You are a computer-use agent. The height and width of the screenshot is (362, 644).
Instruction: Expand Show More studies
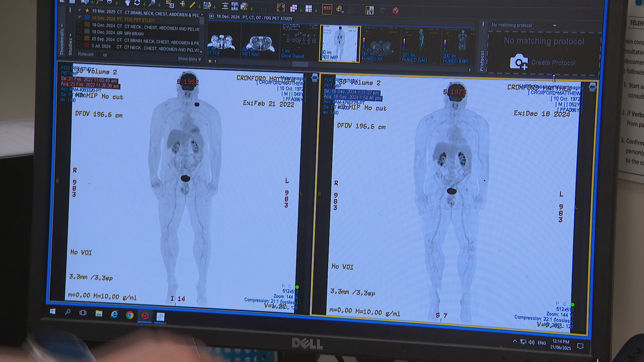coord(189,59)
